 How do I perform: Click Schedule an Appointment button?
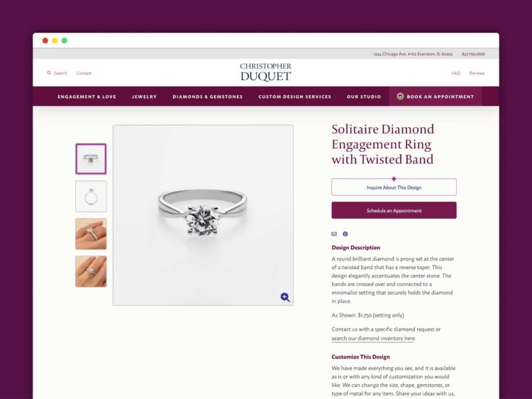tap(394, 210)
